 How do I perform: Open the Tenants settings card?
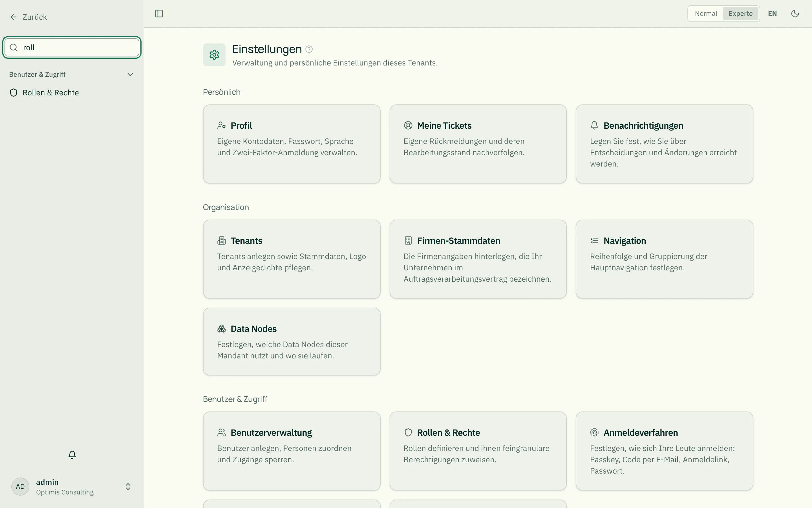coord(292,259)
